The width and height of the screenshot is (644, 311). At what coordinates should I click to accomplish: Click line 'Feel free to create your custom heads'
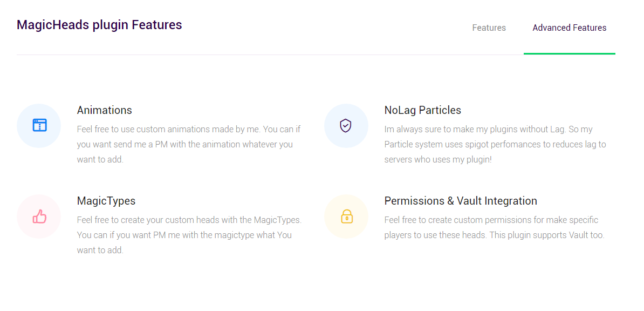point(189,220)
